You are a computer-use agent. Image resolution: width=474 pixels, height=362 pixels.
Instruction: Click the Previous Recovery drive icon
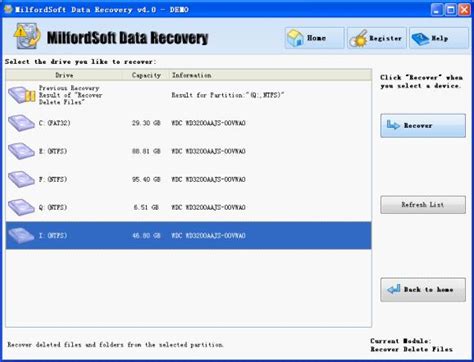[22, 95]
